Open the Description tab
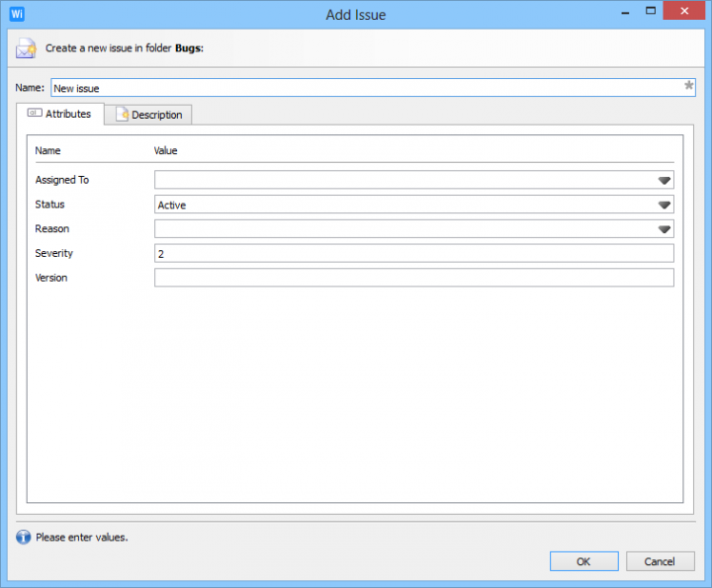 (x=148, y=115)
